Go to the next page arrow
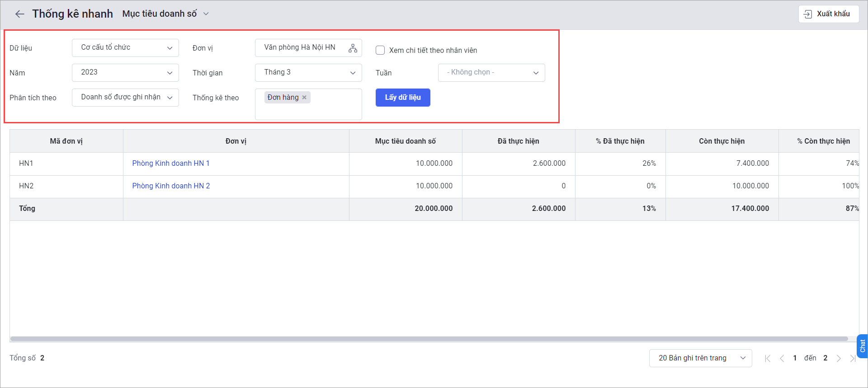The height and width of the screenshot is (388, 868). (x=839, y=358)
